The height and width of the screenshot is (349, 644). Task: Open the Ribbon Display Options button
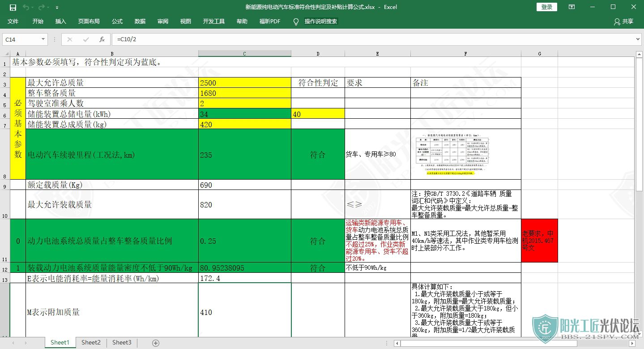point(571,7)
